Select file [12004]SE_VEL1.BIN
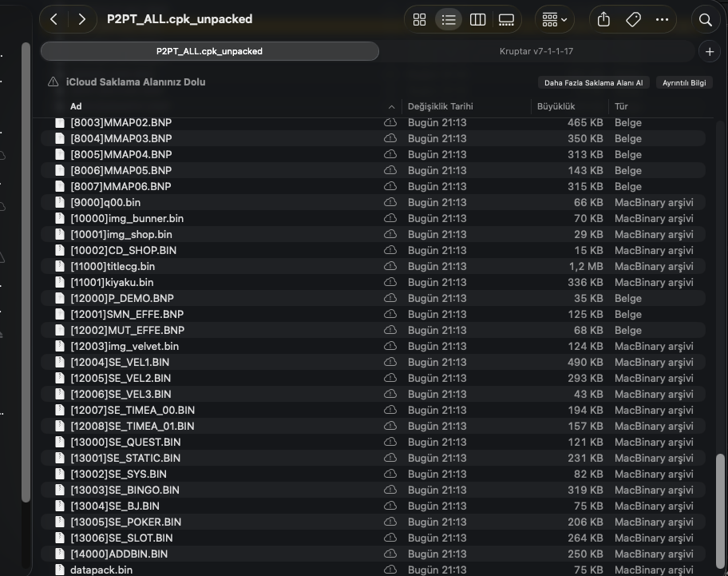The height and width of the screenshot is (576, 728). tap(374, 362)
